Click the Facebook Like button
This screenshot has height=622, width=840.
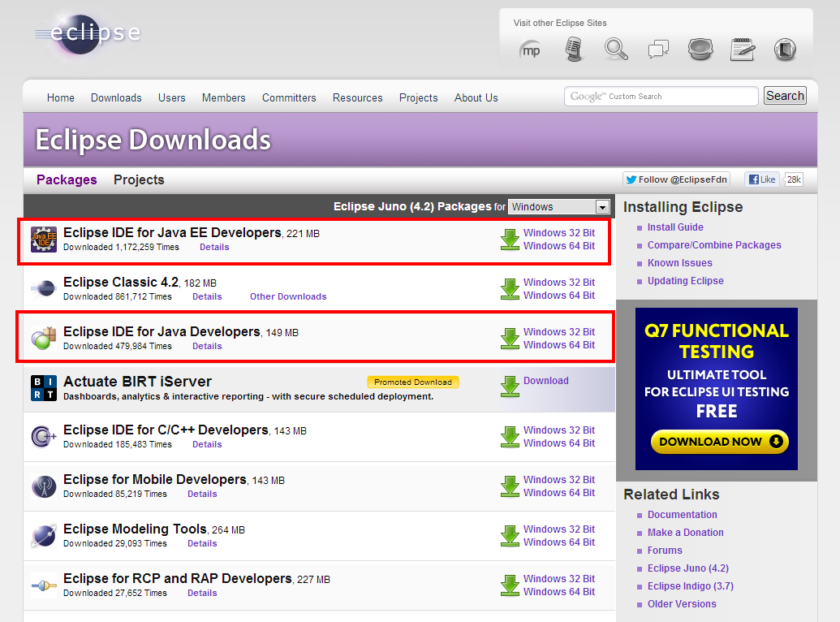pos(762,179)
